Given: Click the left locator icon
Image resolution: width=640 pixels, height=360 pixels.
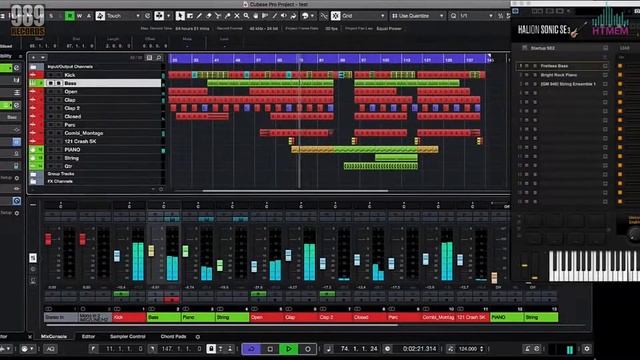Looking at the screenshot, I should point(93,349).
